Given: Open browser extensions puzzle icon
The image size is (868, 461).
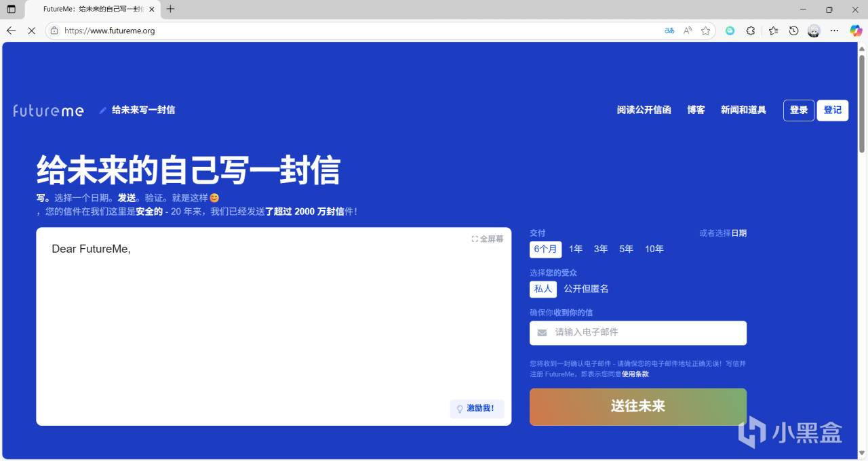Looking at the screenshot, I should 751,31.
